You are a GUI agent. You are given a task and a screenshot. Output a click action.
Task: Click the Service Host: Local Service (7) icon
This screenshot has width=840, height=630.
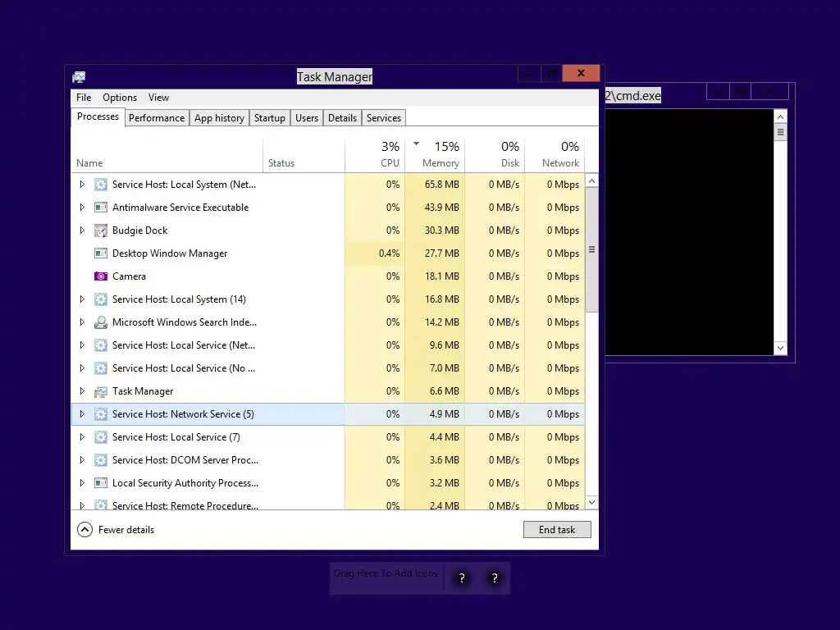(101, 437)
